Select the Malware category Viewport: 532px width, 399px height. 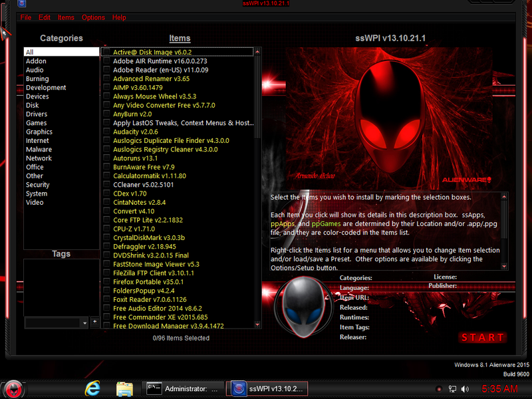(x=39, y=150)
